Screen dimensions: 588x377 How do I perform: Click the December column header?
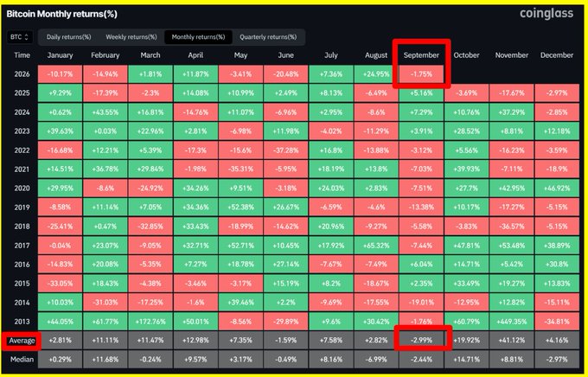coord(557,55)
